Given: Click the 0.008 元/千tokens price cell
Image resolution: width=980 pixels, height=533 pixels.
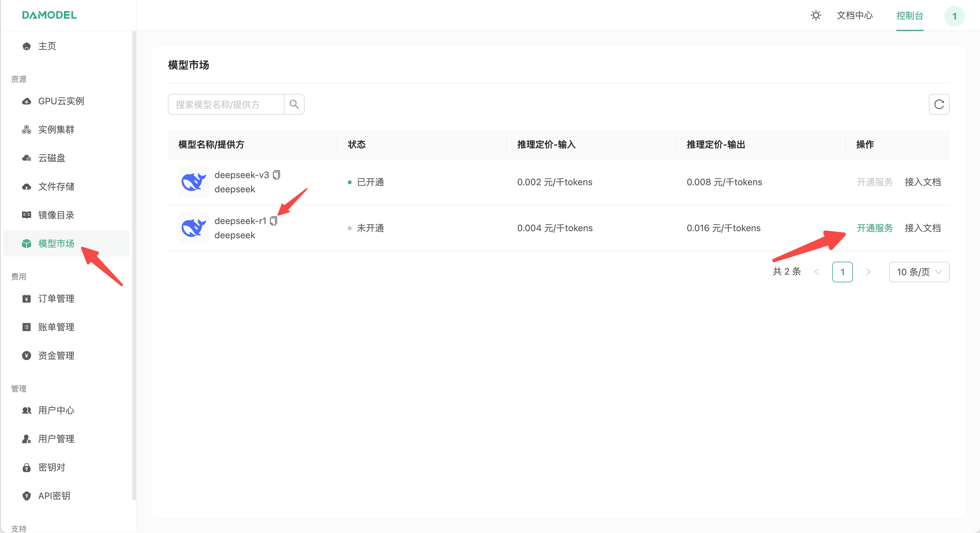Looking at the screenshot, I should (x=724, y=182).
